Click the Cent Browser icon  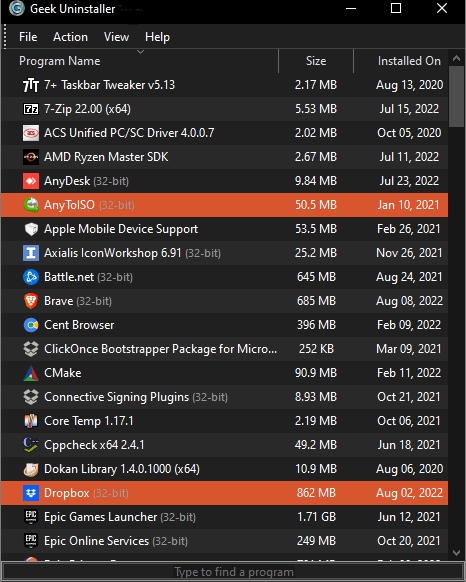click(31, 325)
